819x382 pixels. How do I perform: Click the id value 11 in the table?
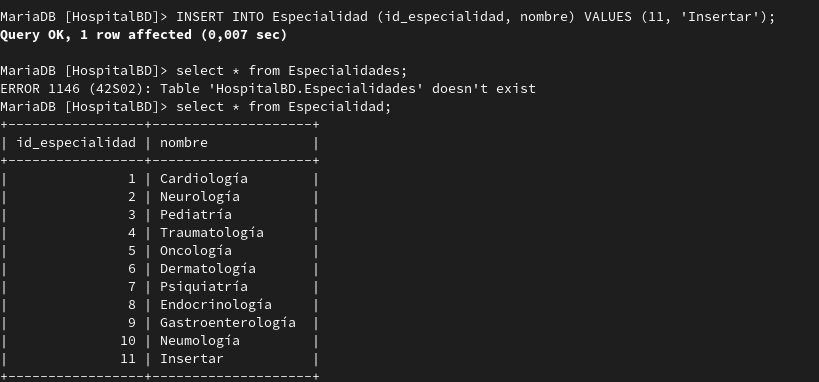pyautogui.click(x=128, y=359)
